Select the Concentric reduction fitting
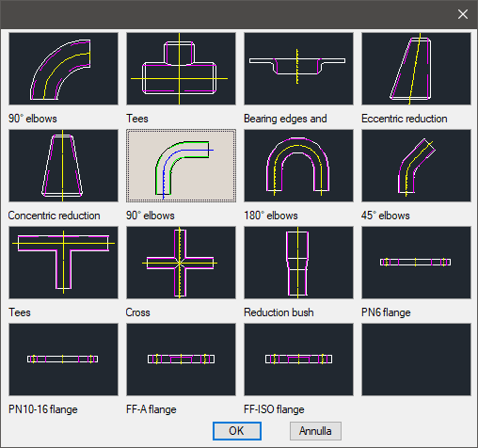 pos(63,166)
